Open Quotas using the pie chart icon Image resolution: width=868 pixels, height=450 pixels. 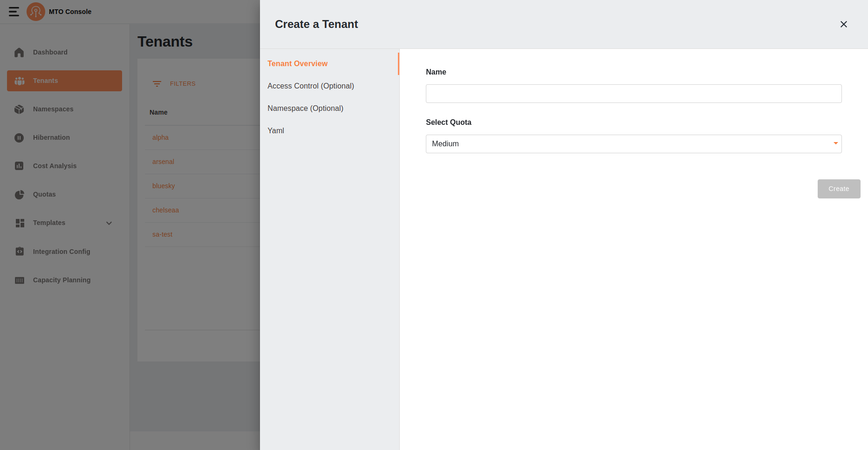(x=19, y=195)
